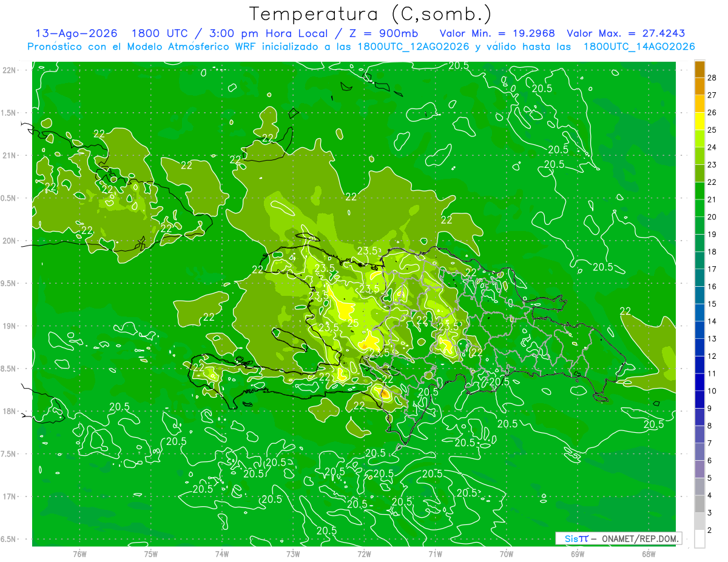The height and width of the screenshot is (562, 728).
Task: Select "Valor Max. = 27.4243" in header
Action: point(626,33)
